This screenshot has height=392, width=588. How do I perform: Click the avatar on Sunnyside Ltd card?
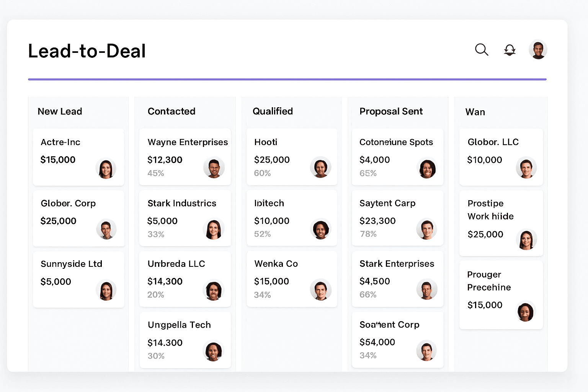click(106, 290)
